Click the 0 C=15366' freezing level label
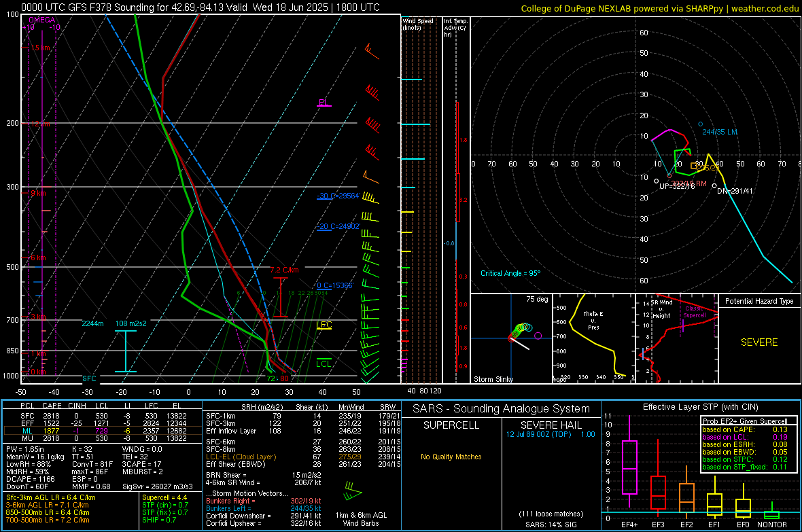Screen dimensions: 802x532 coord(335,285)
